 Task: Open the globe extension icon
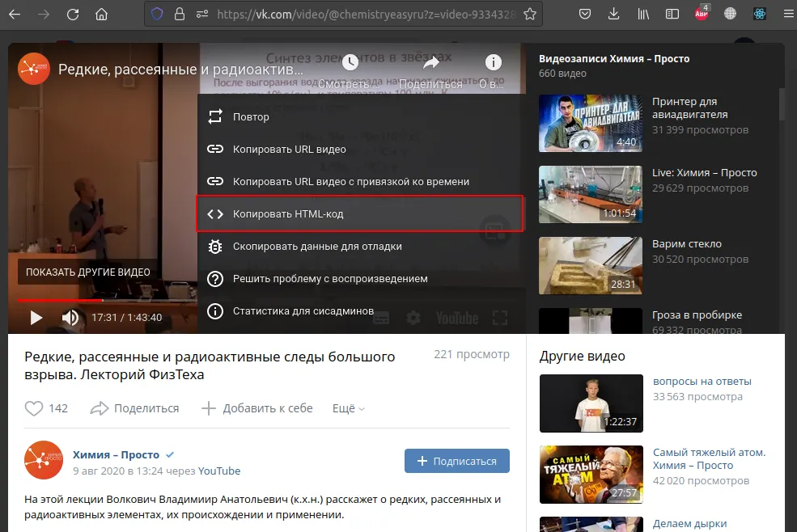pos(731,15)
